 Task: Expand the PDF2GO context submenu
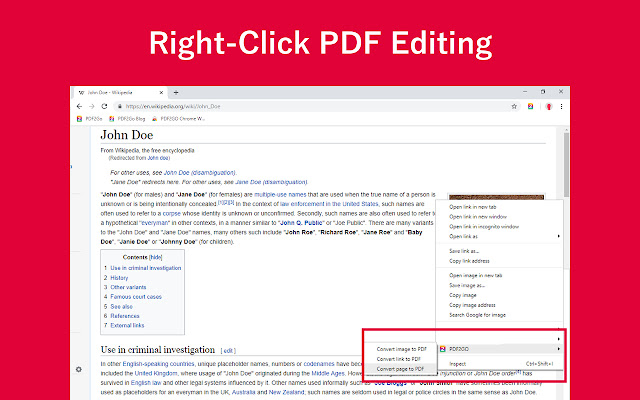500,349
